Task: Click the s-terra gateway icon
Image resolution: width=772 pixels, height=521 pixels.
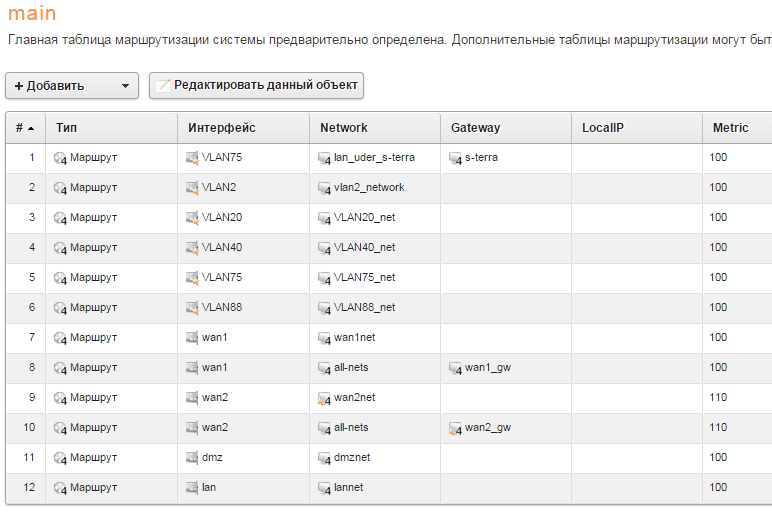Action: click(x=456, y=158)
